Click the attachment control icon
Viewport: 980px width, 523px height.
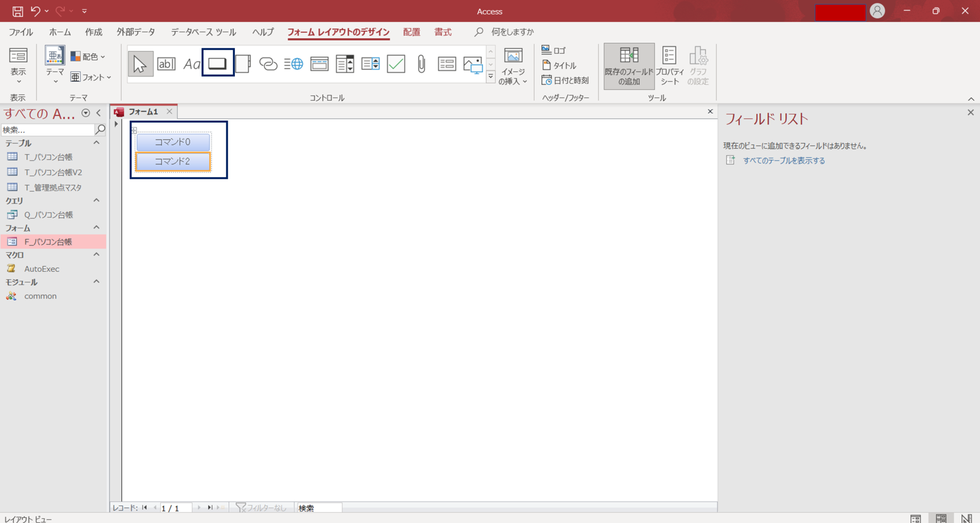(421, 63)
